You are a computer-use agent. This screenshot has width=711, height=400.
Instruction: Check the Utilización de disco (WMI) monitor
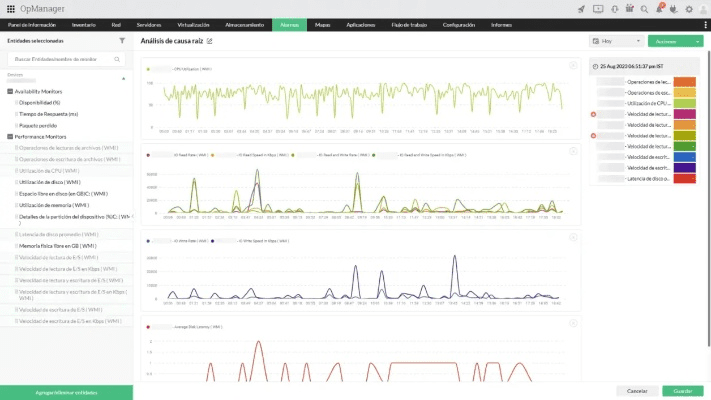[x=17, y=181]
